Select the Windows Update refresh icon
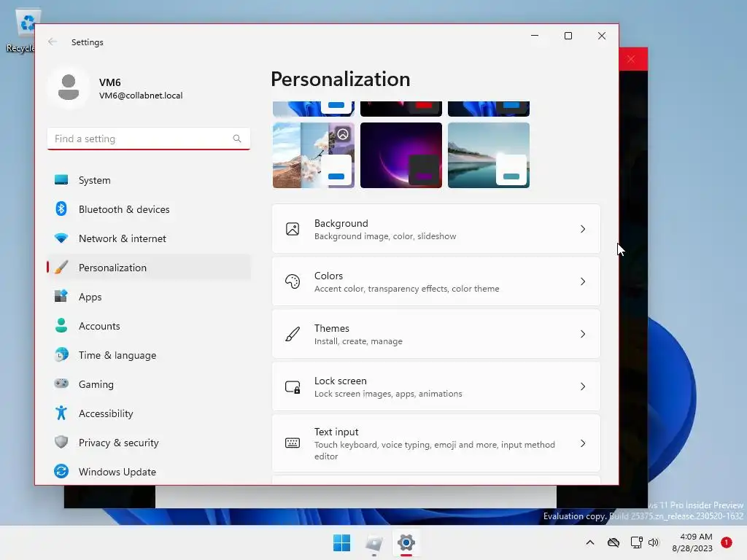Viewport: 747px width, 560px height. click(61, 471)
